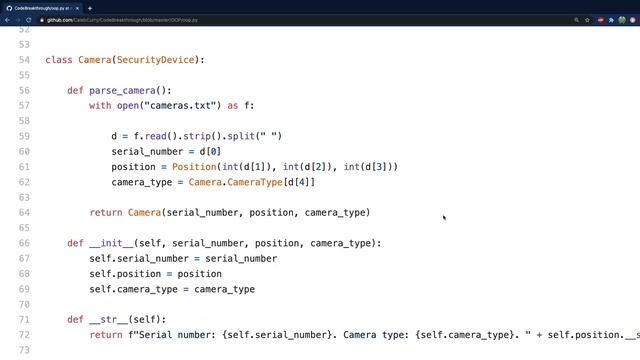Select line number 69
Image resolution: width=640 pixels, height=360 pixels.
[x=24, y=289]
